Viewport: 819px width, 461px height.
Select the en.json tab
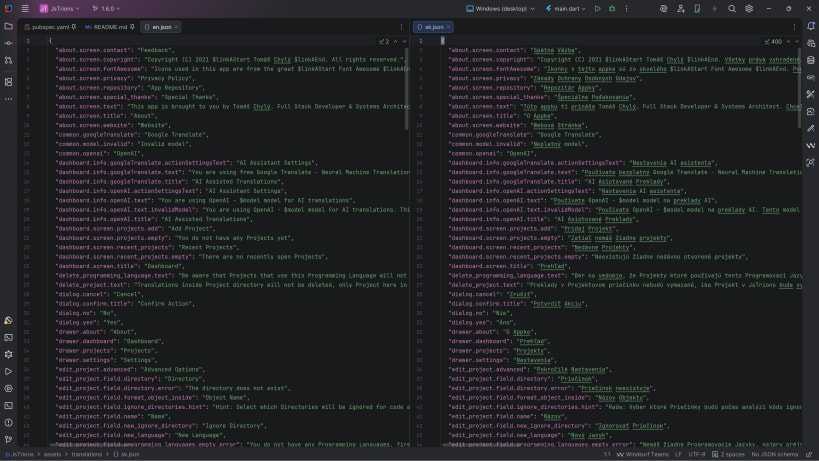tap(161, 27)
